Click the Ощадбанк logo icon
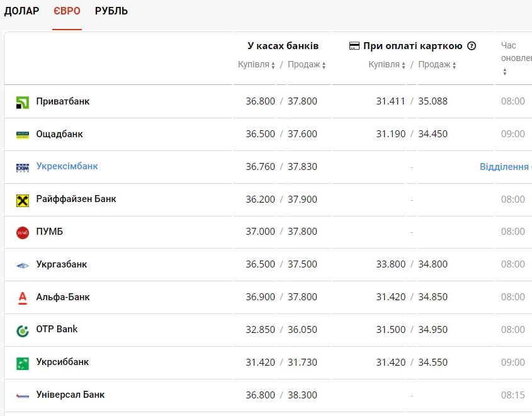Screen dimensions: 532x416 pos(23,135)
